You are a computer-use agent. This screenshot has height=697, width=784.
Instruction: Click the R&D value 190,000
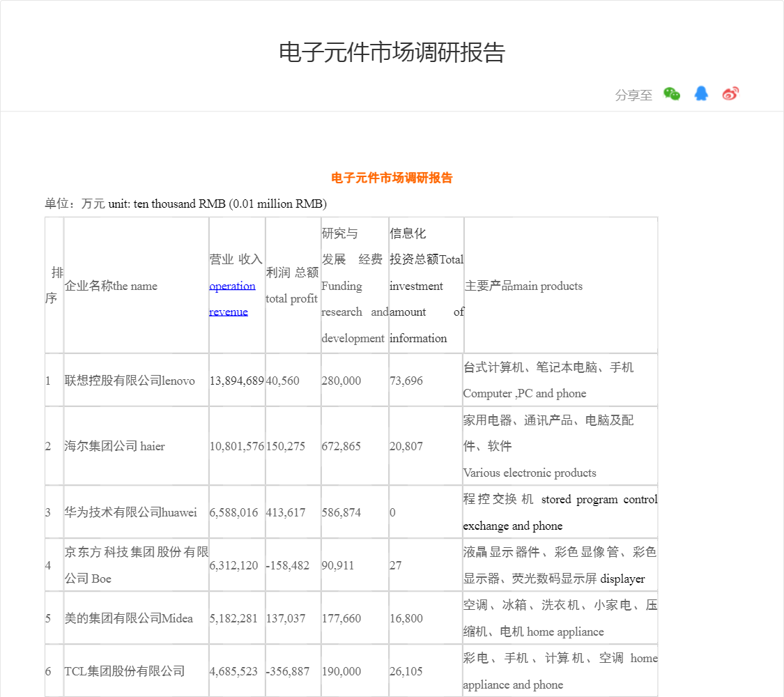click(341, 671)
